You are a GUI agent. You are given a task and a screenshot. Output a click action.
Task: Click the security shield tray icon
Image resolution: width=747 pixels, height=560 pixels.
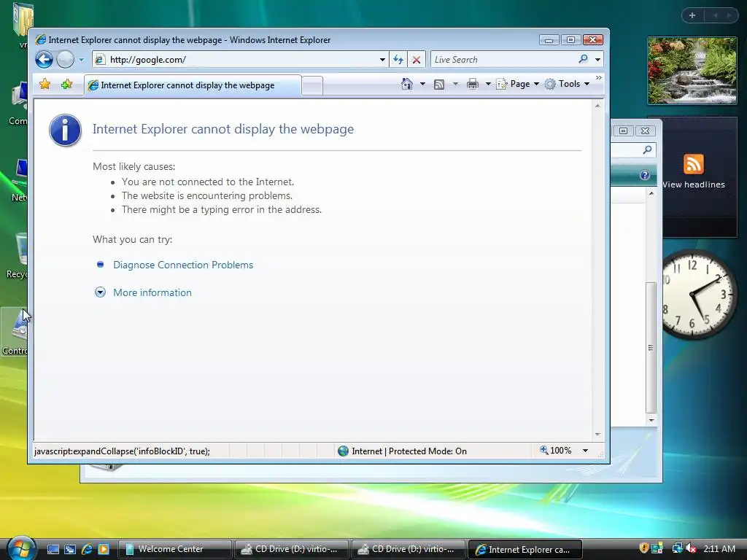click(x=643, y=548)
